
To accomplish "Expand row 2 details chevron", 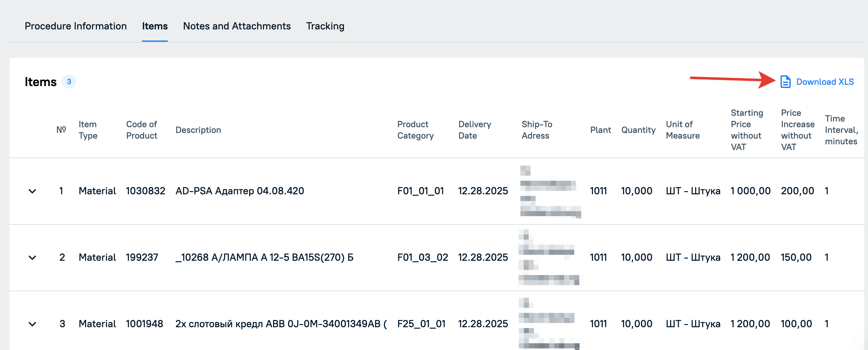I will point(32,257).
